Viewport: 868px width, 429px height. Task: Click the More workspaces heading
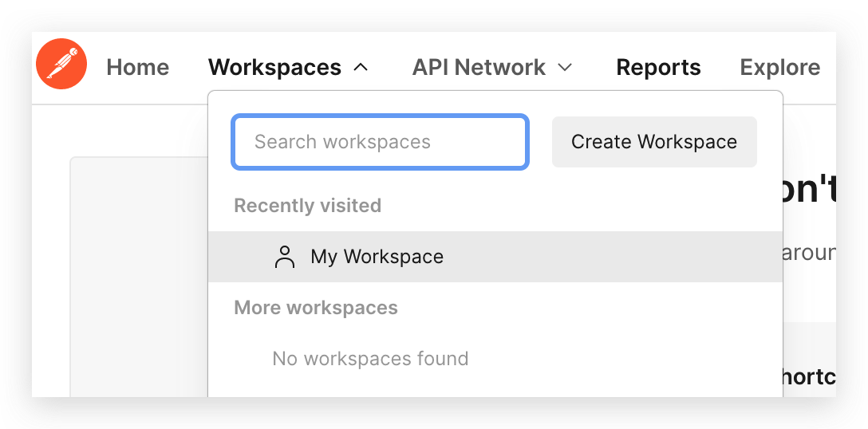(x=315, y=308)
